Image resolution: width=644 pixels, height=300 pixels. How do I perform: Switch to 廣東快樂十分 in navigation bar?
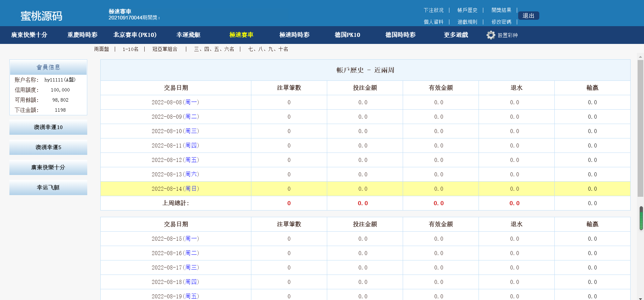pos(29,35)
